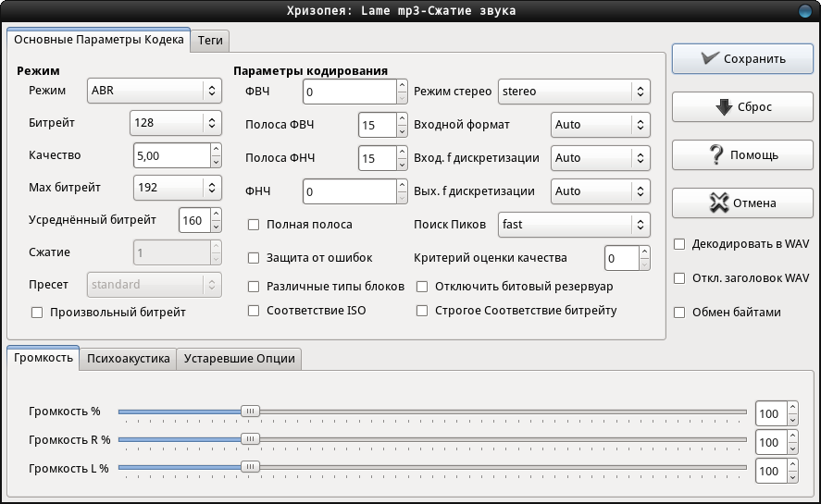This screenshot has height=504, width=821.
Task: Open the Устаревшие Опции tab
Action: click(x=240, y=359)
